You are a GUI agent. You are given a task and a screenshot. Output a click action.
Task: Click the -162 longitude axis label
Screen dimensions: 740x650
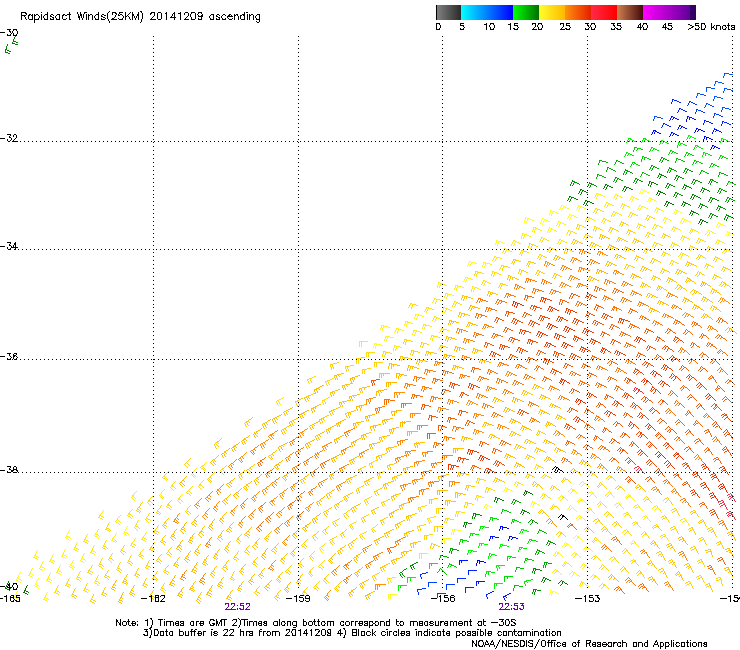tap(153, 599)
